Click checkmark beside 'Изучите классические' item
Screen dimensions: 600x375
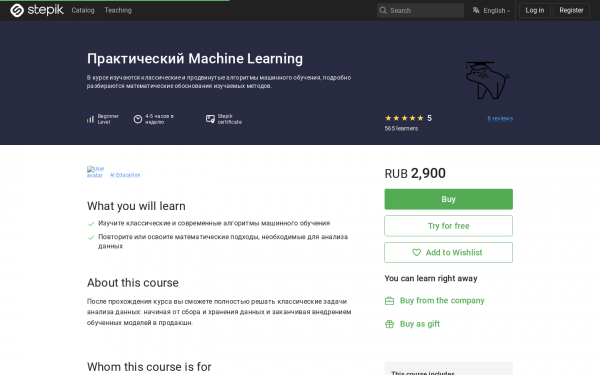tap(91, 224)
